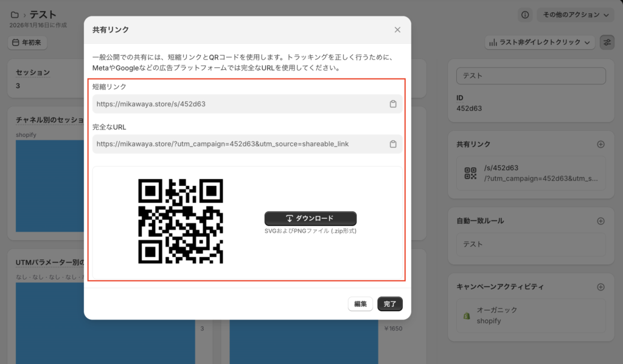623x364 pixels.
Task: Download the QR code zip file
Action: click(310, 218)
